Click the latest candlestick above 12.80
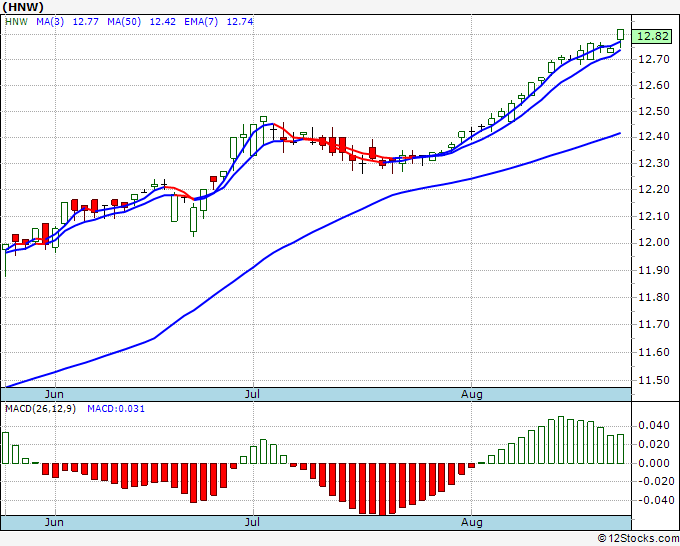 pyautogui.click(x=620, y=37)
